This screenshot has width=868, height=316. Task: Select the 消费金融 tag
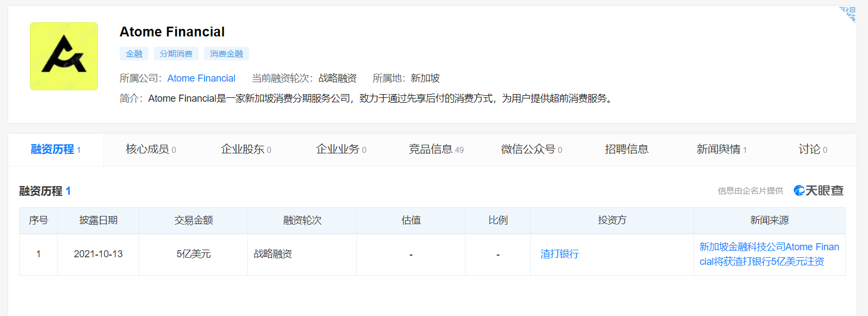click(x=226, y=54)
